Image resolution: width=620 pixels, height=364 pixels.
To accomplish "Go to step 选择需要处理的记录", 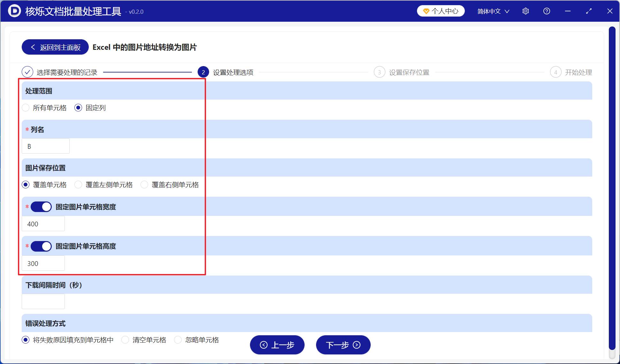I will [x=59, y=72].
